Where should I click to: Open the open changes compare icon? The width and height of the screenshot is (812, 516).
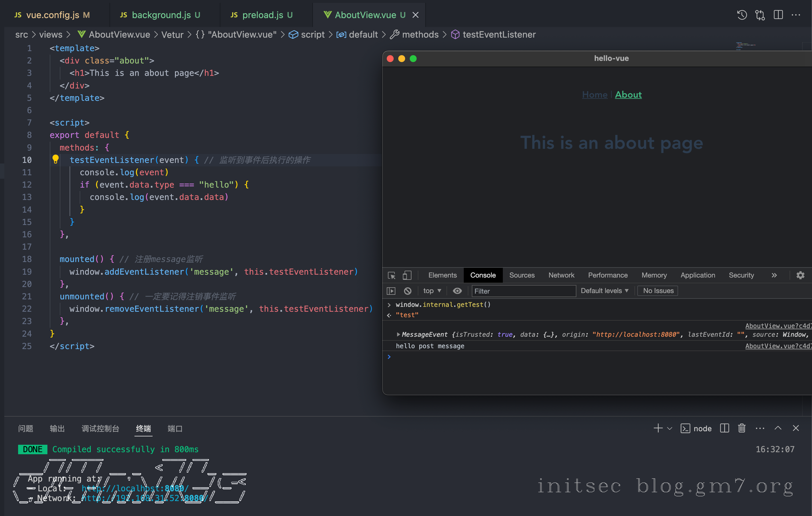pyautogui.click(x=760, y=15)
